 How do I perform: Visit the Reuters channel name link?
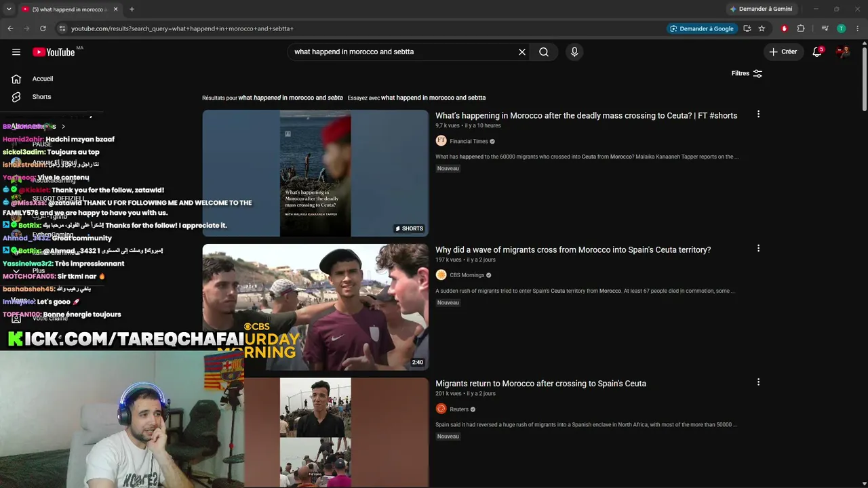pyautogui.click(x=459, y=409)
